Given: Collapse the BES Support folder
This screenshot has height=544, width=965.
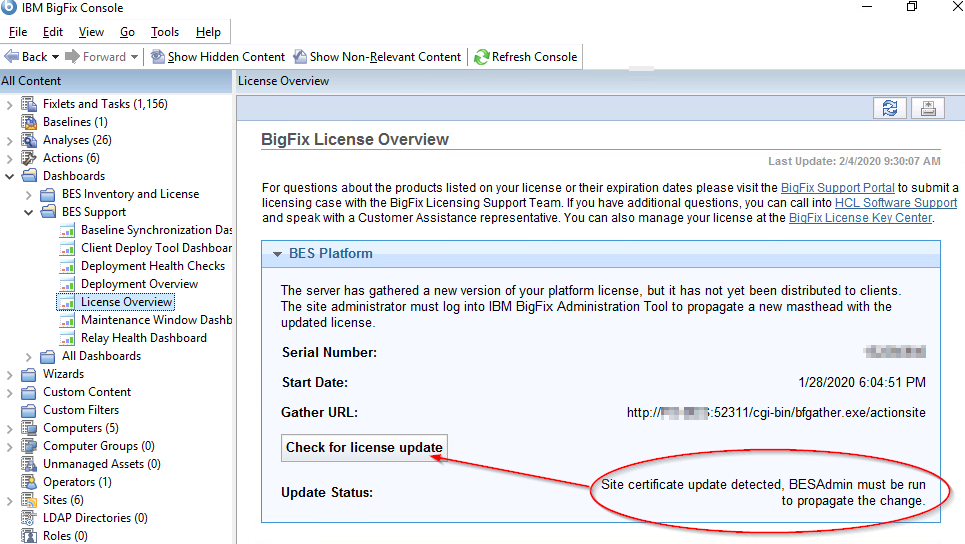Looking at the screenshot, I should 28,212.
